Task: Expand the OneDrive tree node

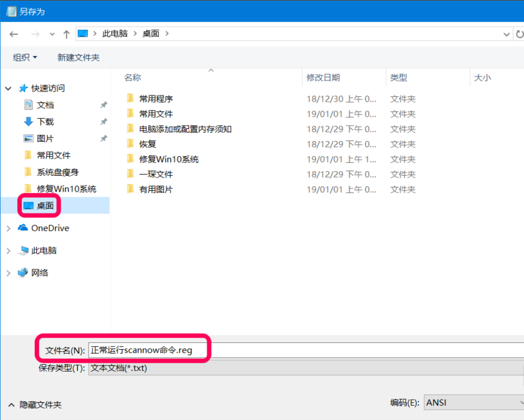Action: [8, 228]
